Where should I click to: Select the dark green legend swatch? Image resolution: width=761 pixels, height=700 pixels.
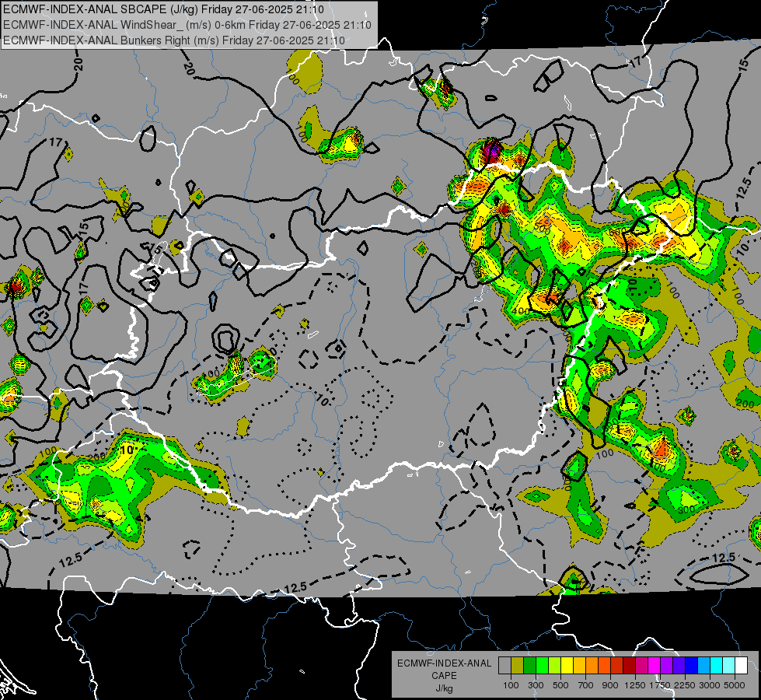[529, 666]
